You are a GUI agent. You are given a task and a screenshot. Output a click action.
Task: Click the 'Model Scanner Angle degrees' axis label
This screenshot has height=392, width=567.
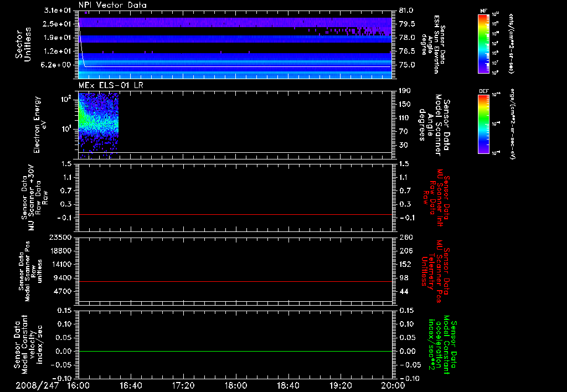[435, 125]
